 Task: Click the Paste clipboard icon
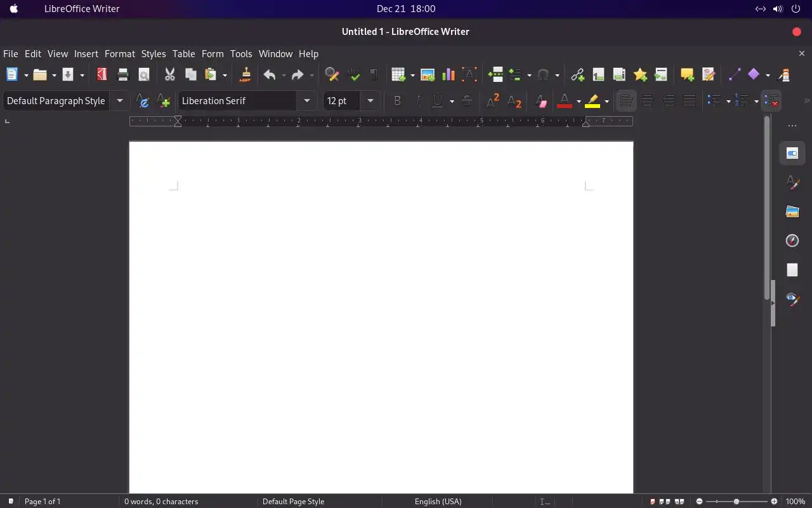211,75
